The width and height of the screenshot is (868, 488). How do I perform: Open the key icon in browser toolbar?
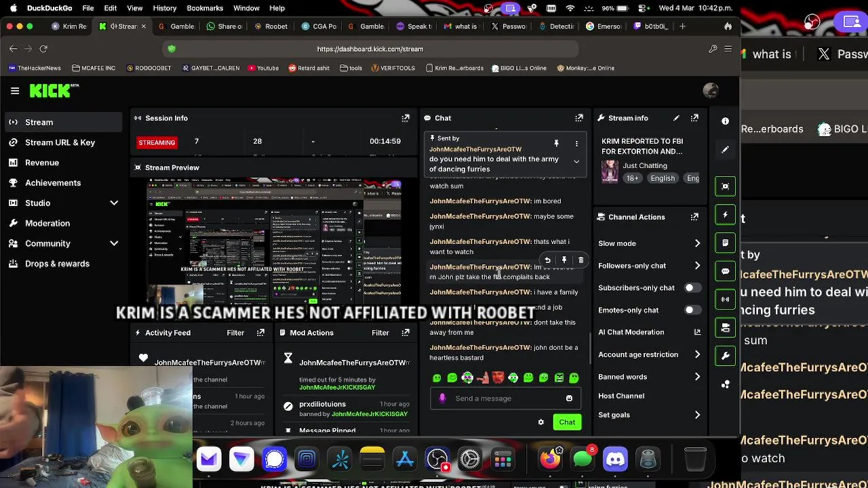[x=713, y=49]
